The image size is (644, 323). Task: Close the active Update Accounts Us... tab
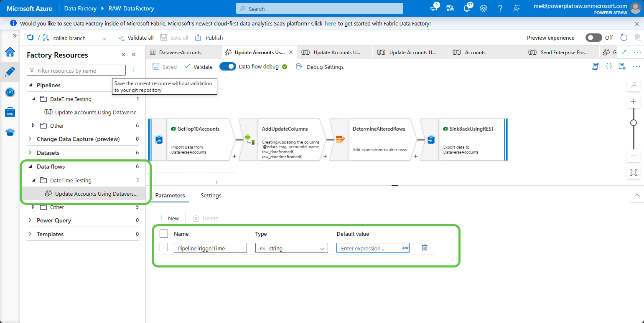click(x=291, y=53)
